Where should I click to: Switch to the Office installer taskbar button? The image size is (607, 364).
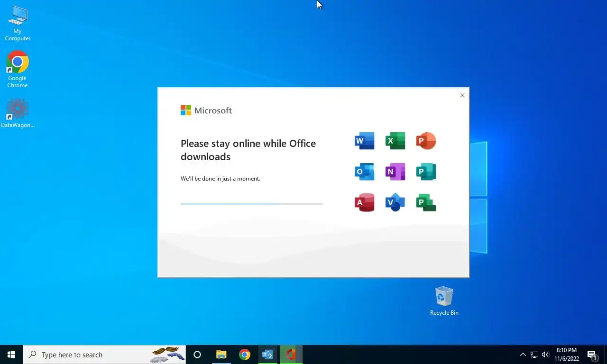click(291, 355)
